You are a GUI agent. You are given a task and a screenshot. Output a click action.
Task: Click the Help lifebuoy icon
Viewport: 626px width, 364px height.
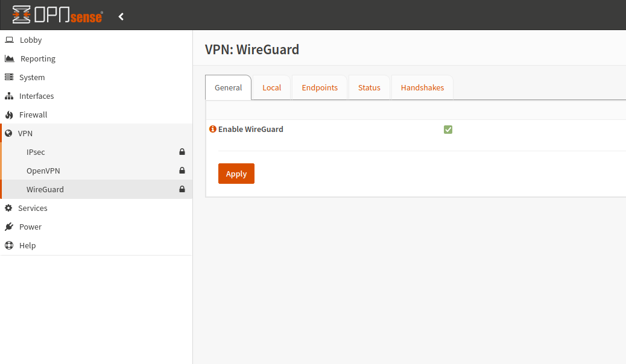click(x=9, y=245)
